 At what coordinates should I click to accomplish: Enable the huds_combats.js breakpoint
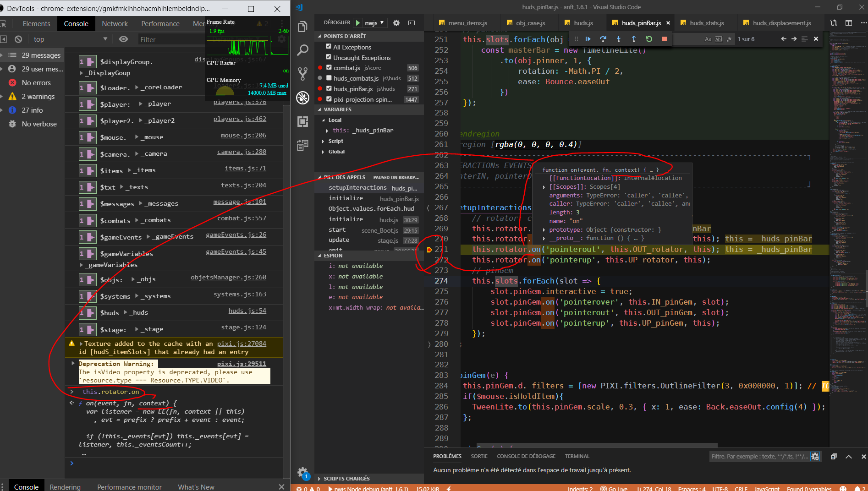328,78
